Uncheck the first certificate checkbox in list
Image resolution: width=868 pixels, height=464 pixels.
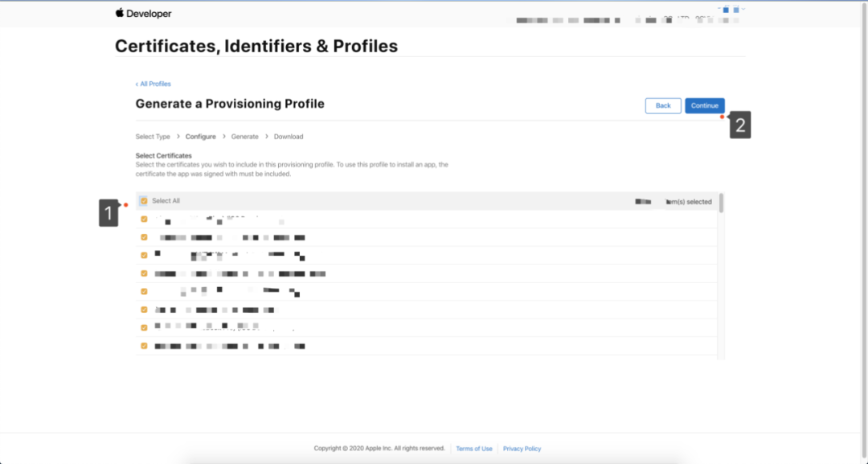point(144,219)
